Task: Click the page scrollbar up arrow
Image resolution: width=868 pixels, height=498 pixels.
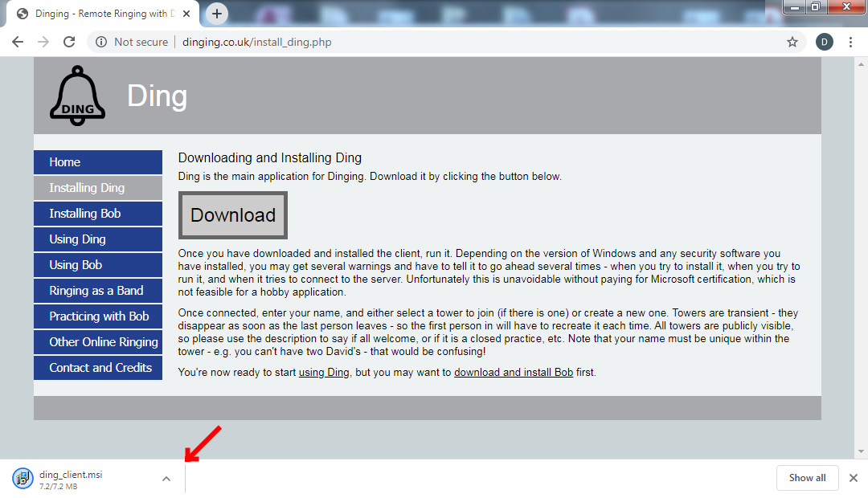Action: click(x=861, y=63)
